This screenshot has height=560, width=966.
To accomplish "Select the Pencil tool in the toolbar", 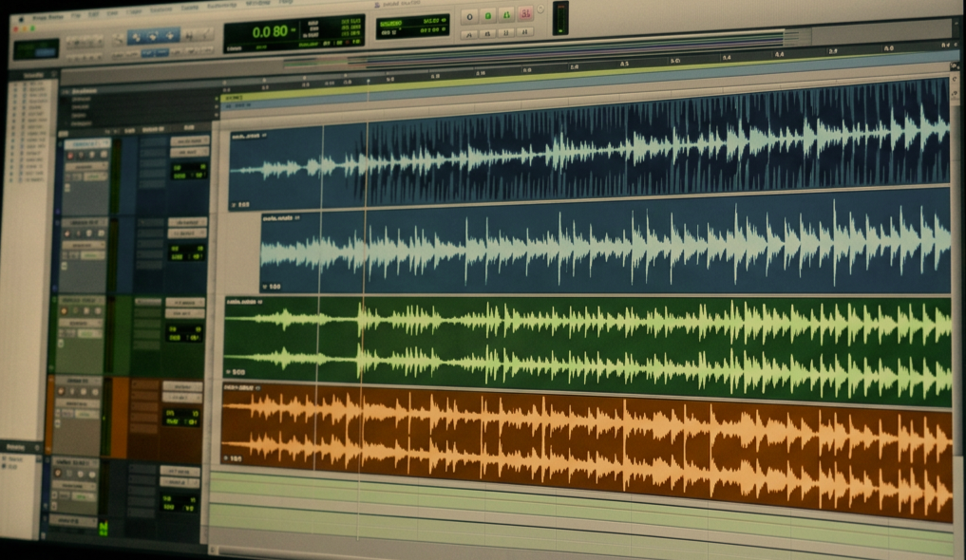I will click(x=206, y=34).
